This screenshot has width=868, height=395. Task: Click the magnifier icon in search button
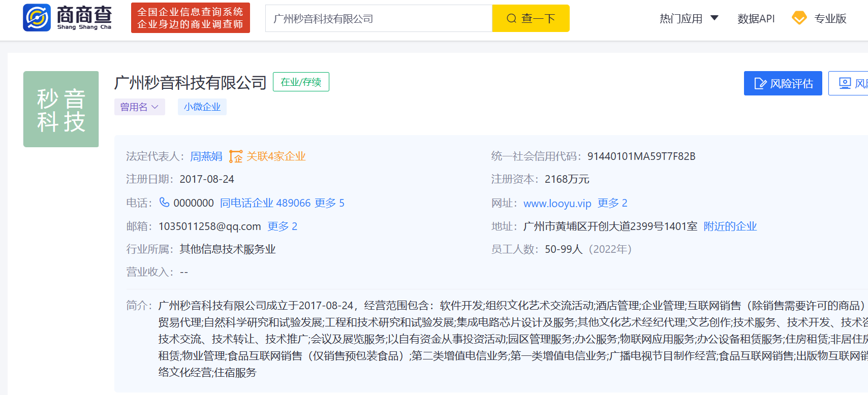click(512, 19)
